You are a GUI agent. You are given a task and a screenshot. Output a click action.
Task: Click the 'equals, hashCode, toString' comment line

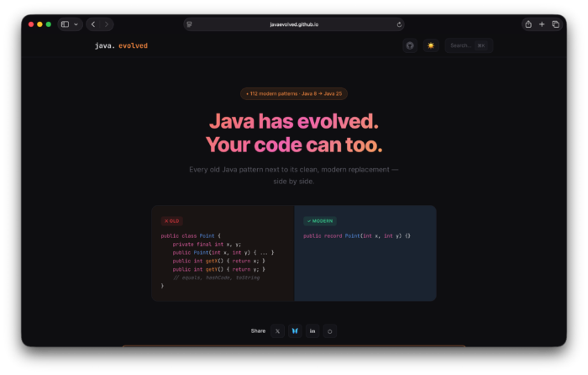216,277
